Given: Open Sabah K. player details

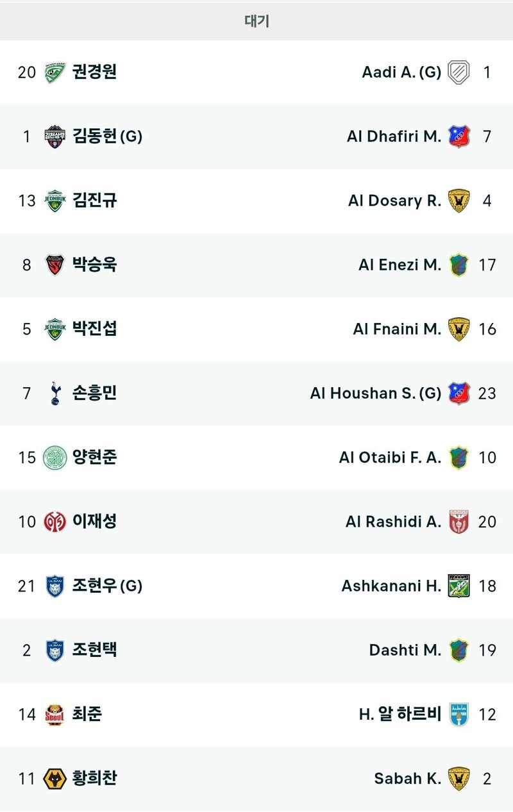Looking at the screenshot, I should click(408, 779).
